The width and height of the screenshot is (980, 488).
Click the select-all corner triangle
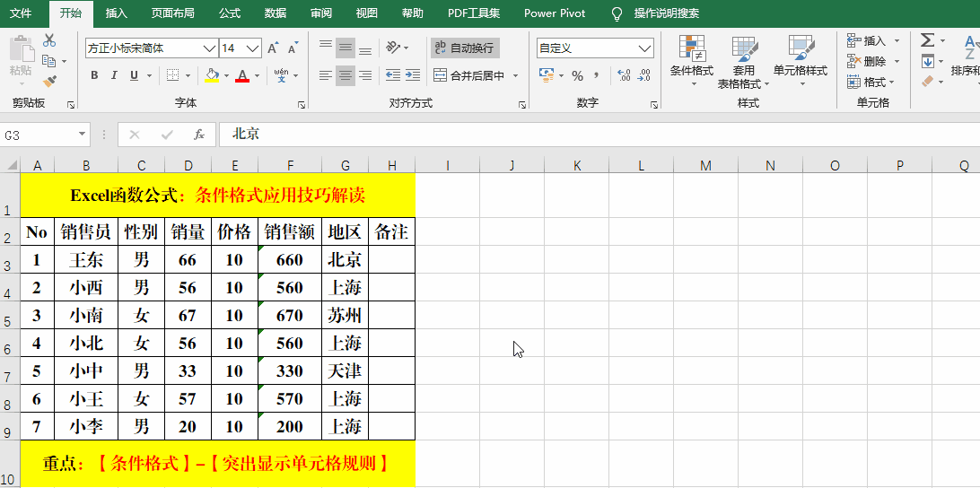point(10,165)
